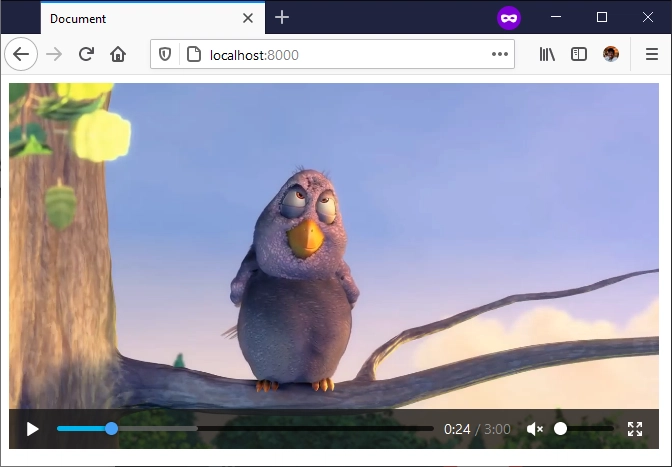The width and height of the screenshot is (672, 467).
Task: Click the volume slider handle
Action: pos(561,429)
